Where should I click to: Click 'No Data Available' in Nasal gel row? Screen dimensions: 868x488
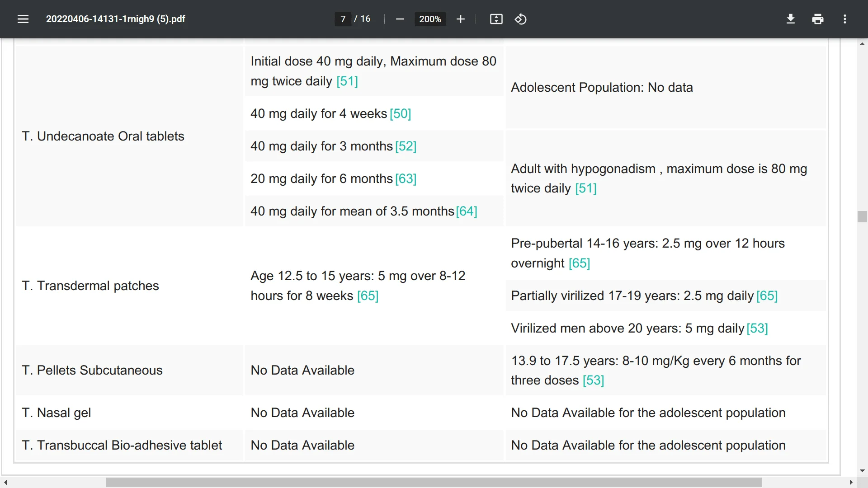coord(302,413)
